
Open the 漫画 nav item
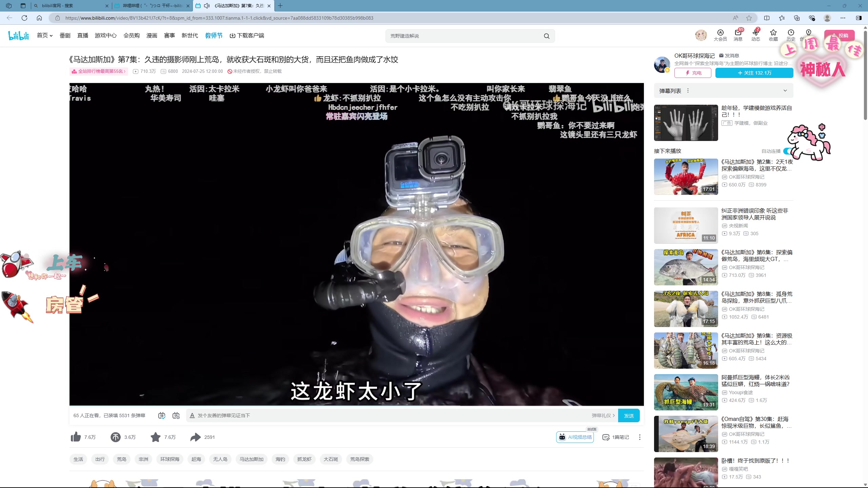pos(152,36)
